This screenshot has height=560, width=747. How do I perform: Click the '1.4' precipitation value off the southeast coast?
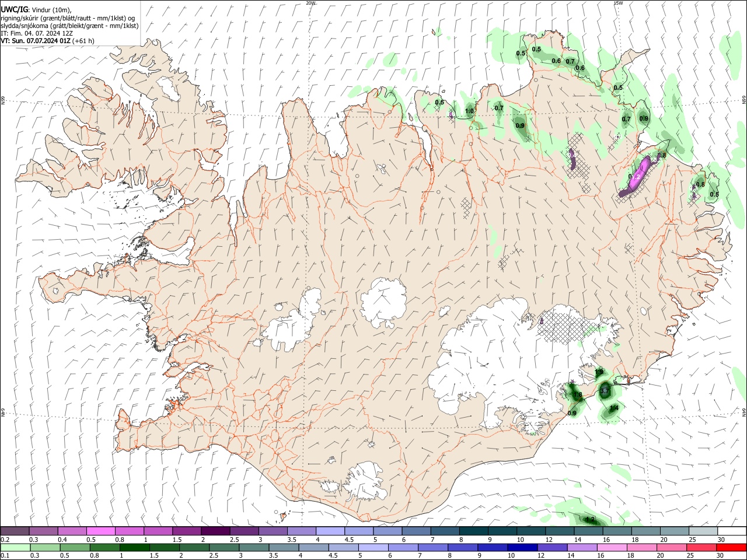pyautogui.click(x=613, y=409)
